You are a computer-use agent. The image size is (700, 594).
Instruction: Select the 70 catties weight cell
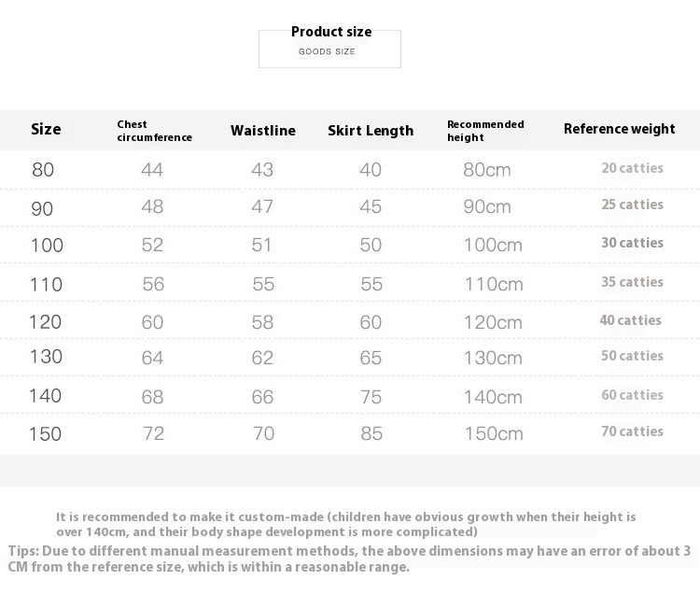click(632, 431)
